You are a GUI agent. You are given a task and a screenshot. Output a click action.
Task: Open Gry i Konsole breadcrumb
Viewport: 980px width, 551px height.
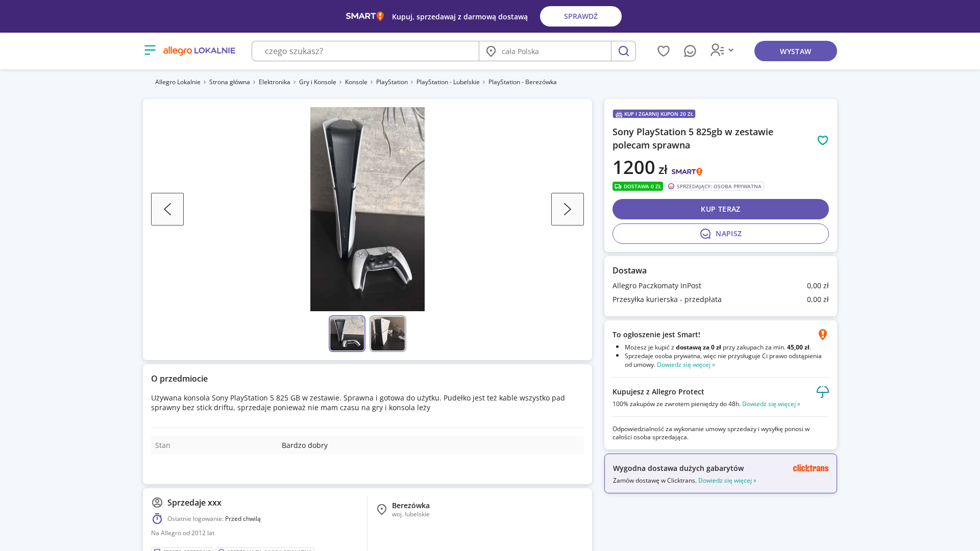click(x=317, y=82)
